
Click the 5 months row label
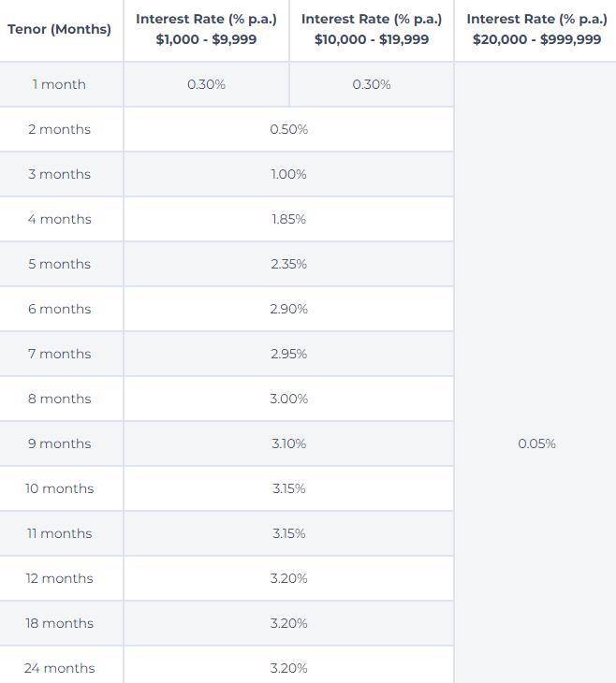[59, 264]
